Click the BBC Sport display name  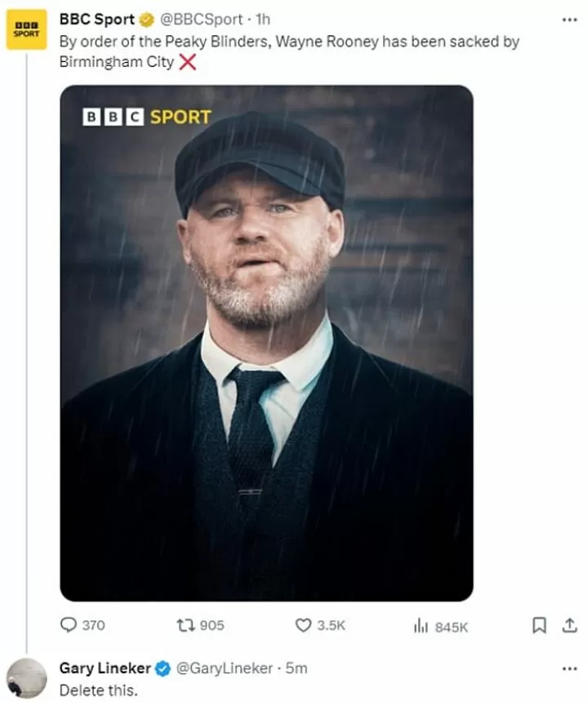tap(96, 20)
